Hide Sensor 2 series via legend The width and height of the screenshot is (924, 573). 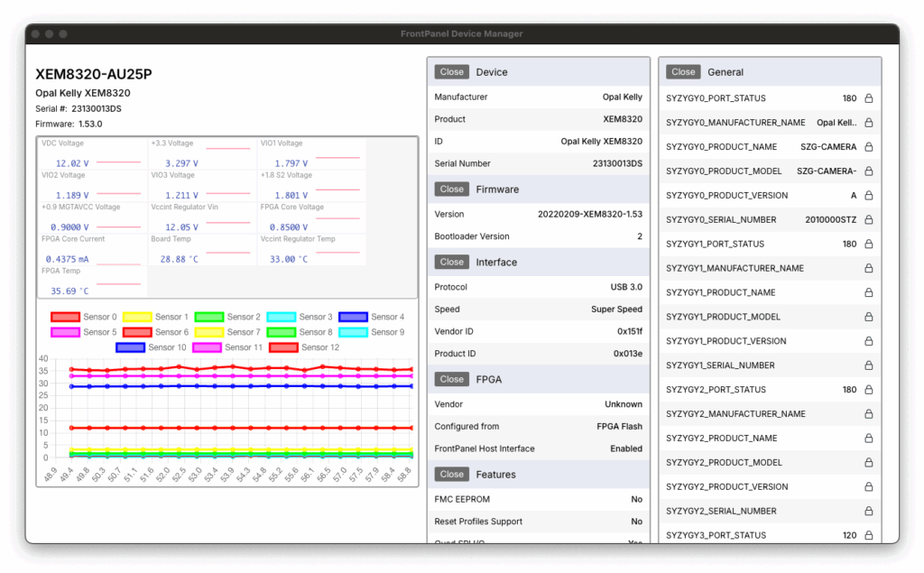(x=227, y=317)
